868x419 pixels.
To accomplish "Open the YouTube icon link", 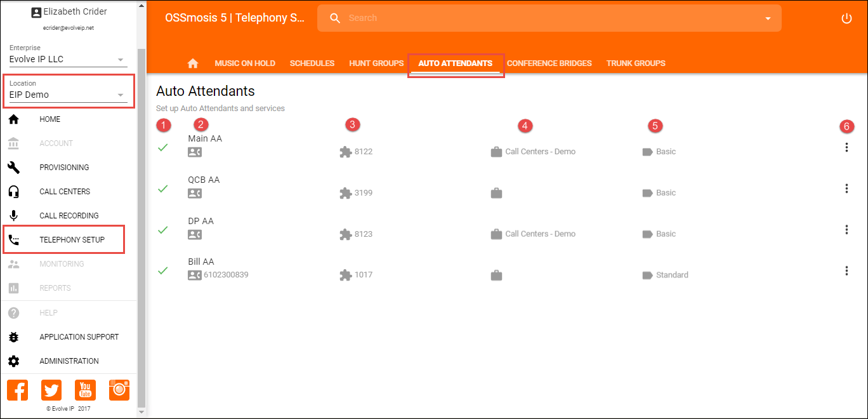I will click(85, 390).
